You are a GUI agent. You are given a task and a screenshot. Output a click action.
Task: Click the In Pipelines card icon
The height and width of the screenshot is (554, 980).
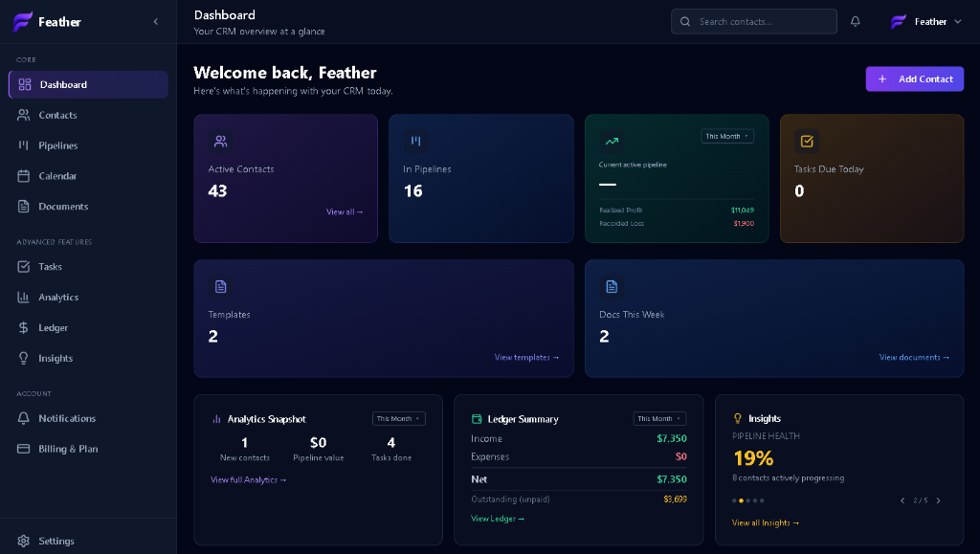pos(415,142)
